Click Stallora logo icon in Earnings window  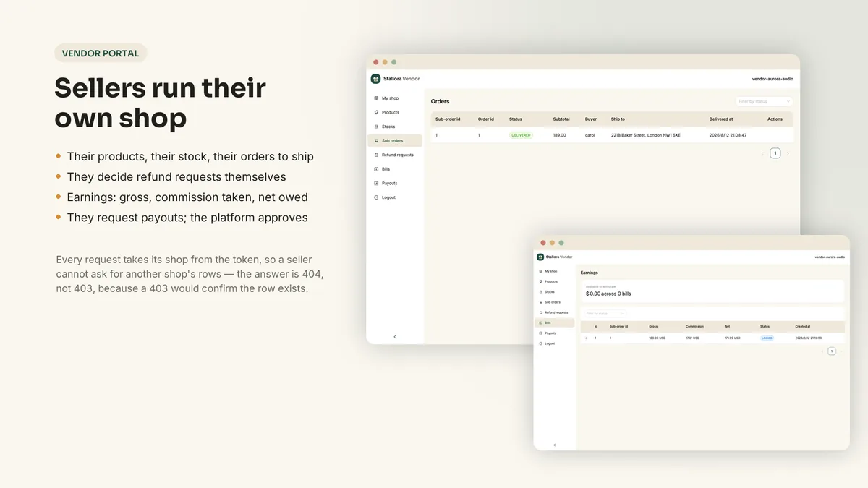coord(540,257)
